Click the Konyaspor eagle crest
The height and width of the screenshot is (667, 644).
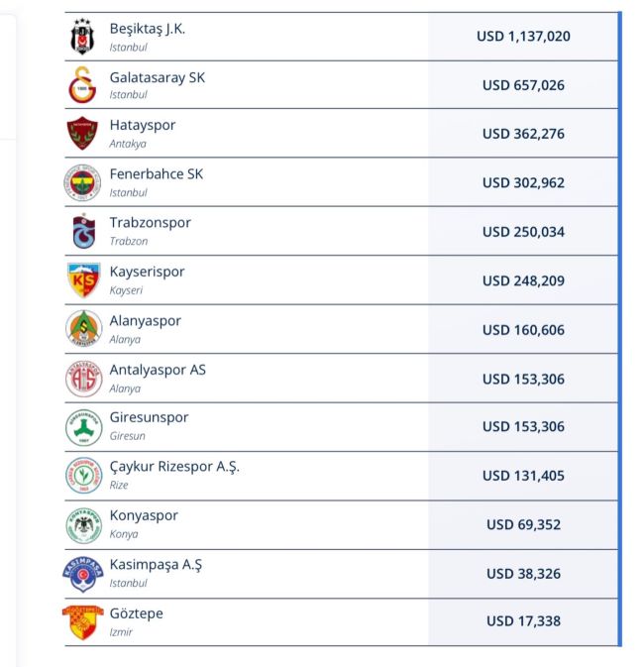[84, 525]
